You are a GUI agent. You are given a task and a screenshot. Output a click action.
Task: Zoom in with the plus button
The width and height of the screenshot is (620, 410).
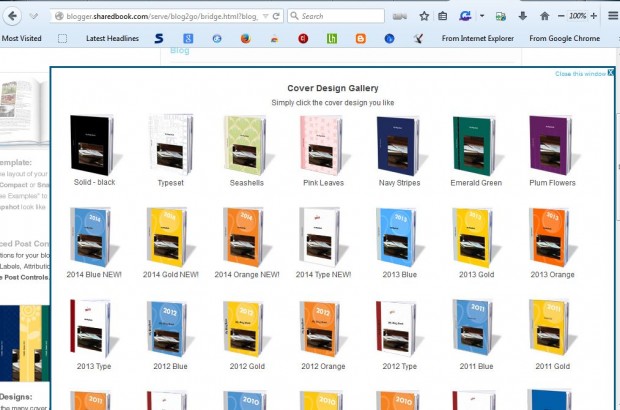[x=594, y=16]
